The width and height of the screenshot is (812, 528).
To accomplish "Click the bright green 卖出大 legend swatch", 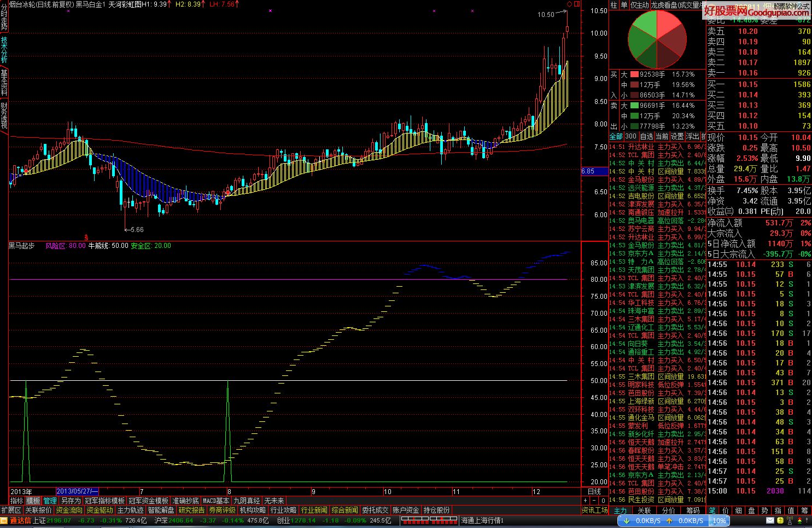I will [x=634, y=106].
